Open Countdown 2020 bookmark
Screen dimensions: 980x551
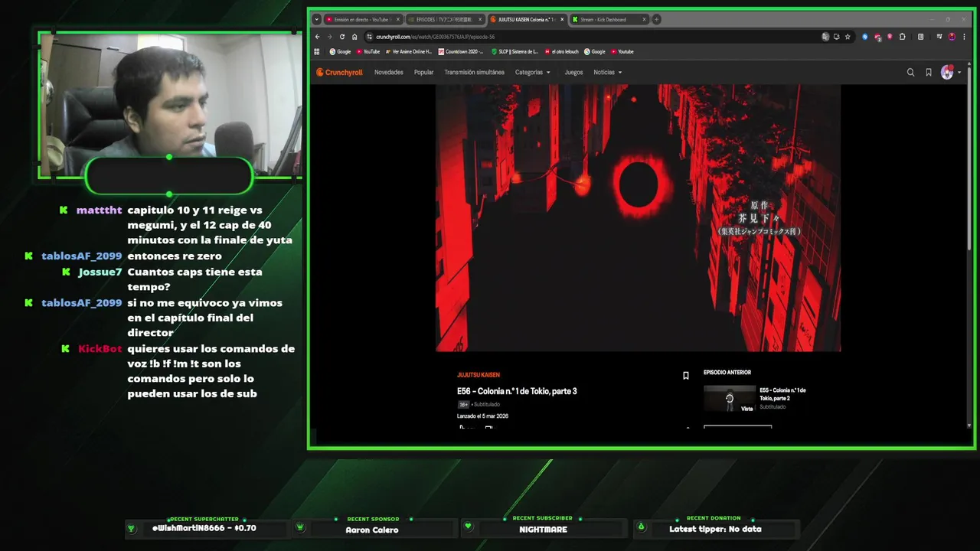[x=461, y=51]
